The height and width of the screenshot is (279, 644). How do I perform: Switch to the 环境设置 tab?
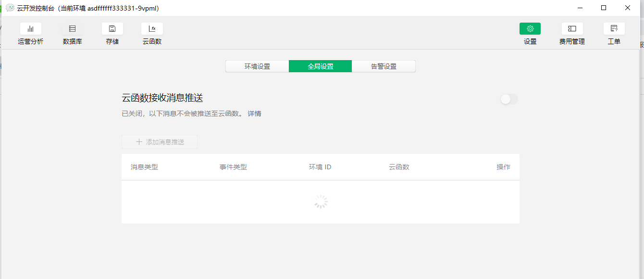257,66
